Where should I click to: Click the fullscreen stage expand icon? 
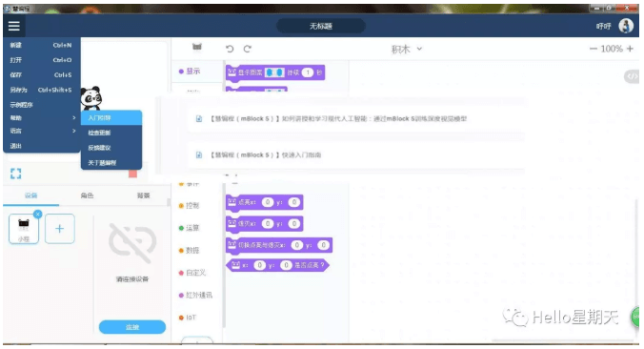point(15,174)
